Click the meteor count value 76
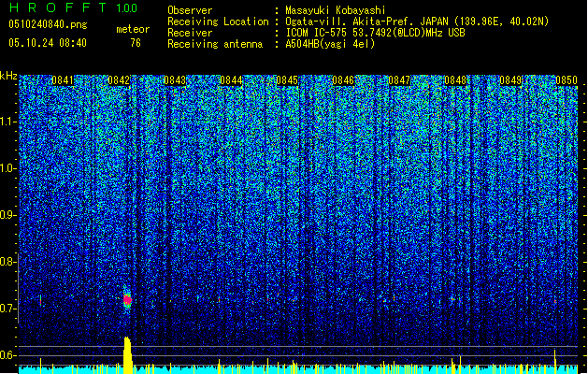 click(136, 43)
